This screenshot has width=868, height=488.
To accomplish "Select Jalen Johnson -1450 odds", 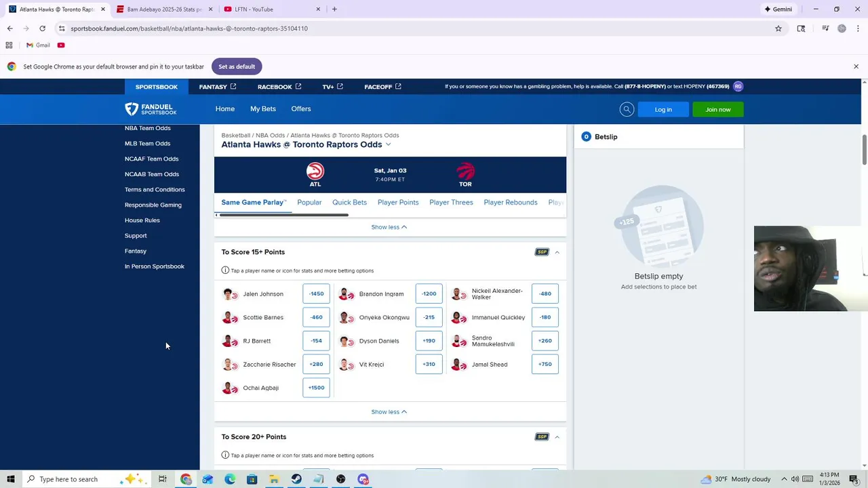I will tap(316, 294).
